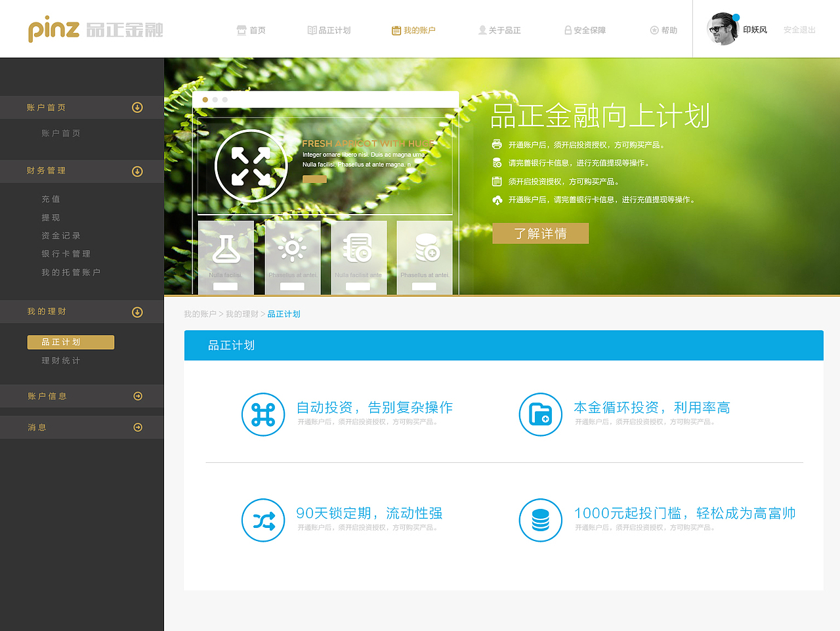Click the shuffle arrows icon beside 90天锁定期
The image size is (840, 631).
[262, 521]
